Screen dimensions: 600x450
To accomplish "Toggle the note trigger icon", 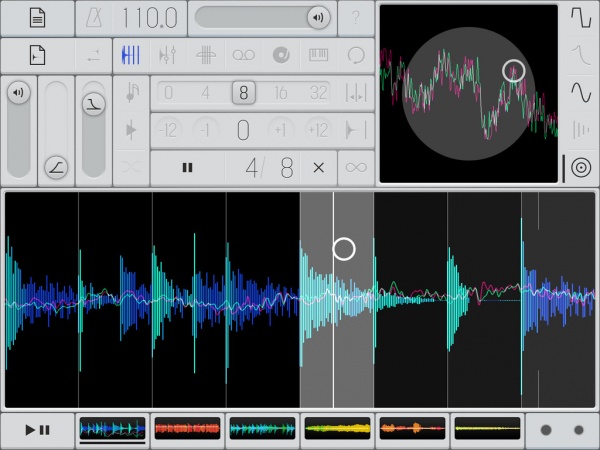I will [x=132, y=92].
